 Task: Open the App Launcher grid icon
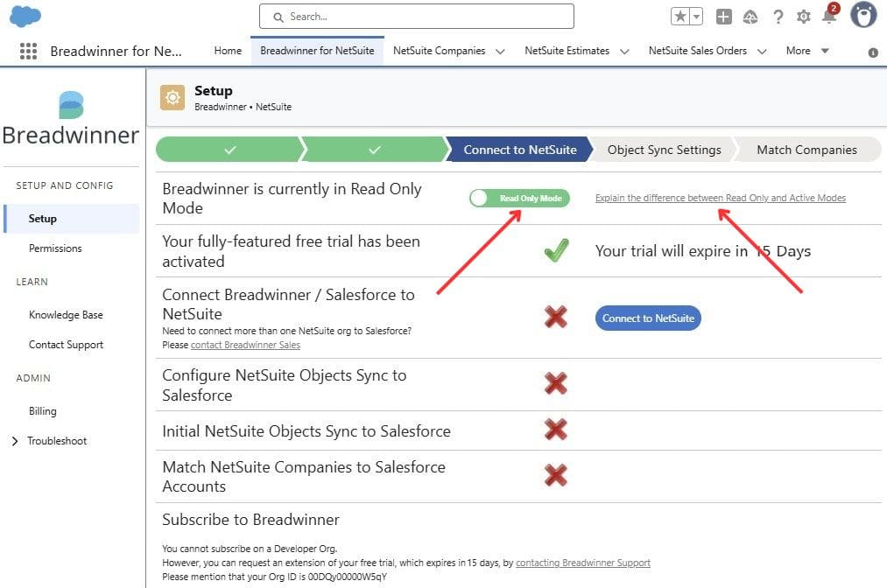tap(28, 51)
